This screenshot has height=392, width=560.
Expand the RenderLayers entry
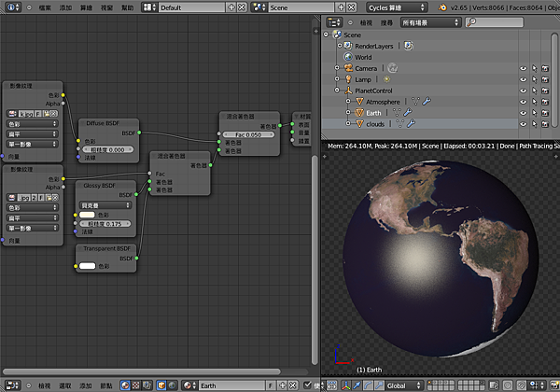click(340, 46)
